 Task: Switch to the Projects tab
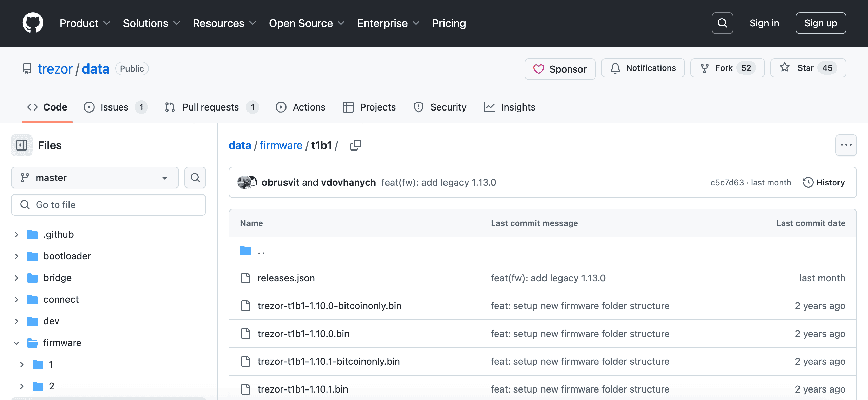pyautogui.click(x=369, y=107)
